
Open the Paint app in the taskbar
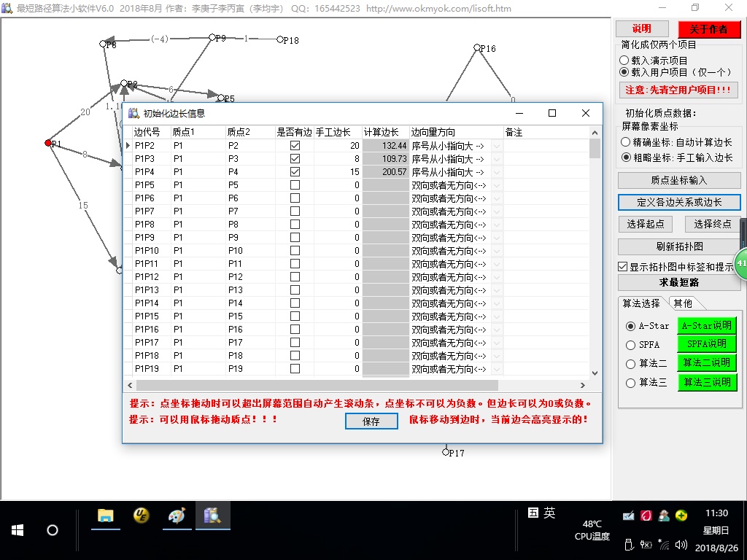(x=177, y=516)
